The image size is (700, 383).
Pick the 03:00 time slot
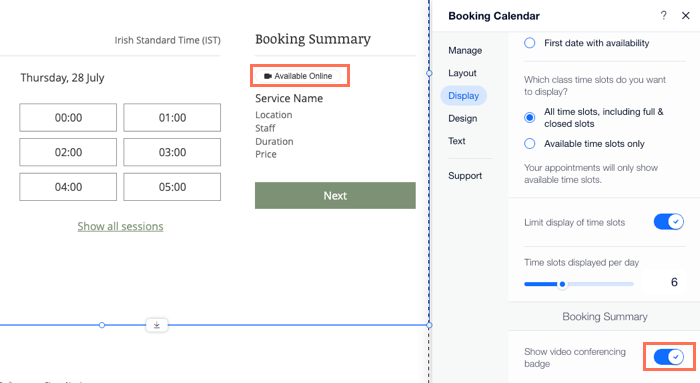[172, 152]
